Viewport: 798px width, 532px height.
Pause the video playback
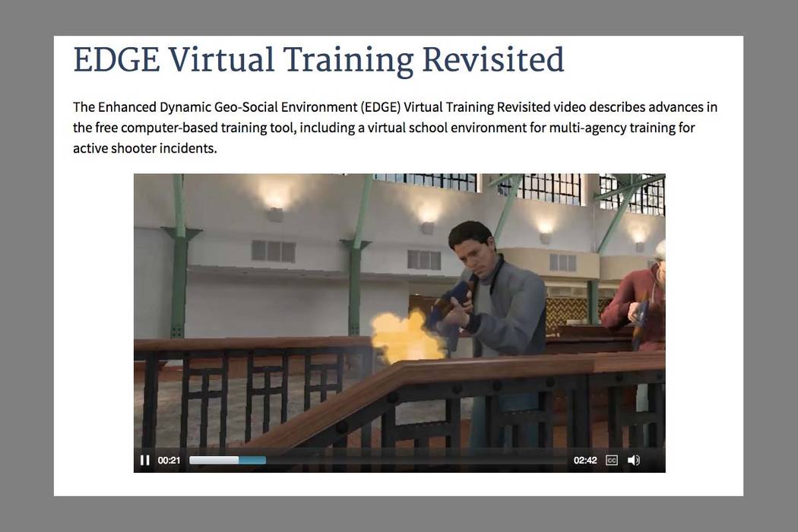(144, 461)
